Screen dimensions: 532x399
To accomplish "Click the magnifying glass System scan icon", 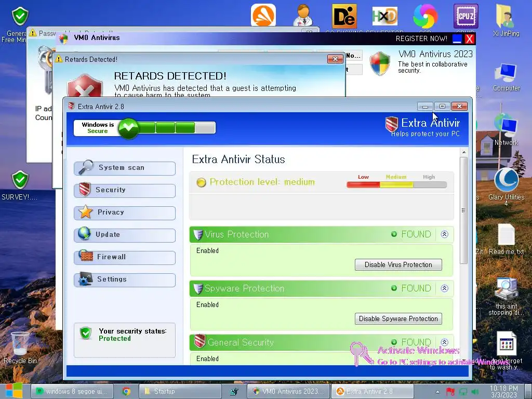I will pos(86,167).
